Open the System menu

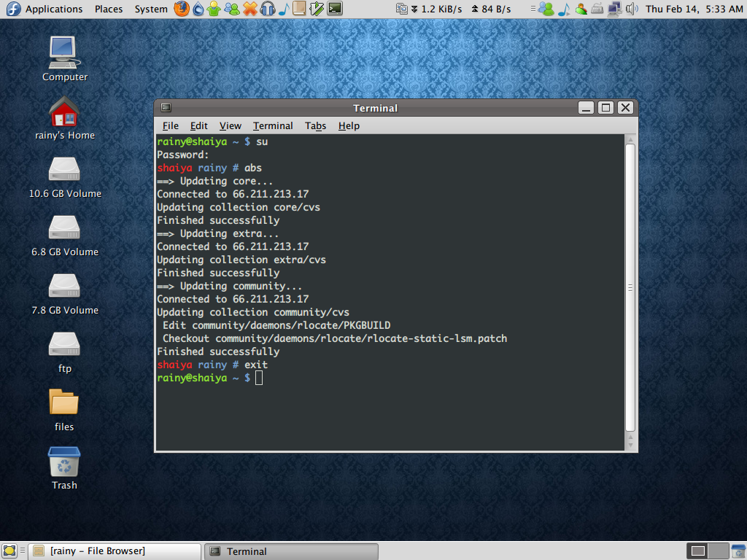(x=151, y=9)
